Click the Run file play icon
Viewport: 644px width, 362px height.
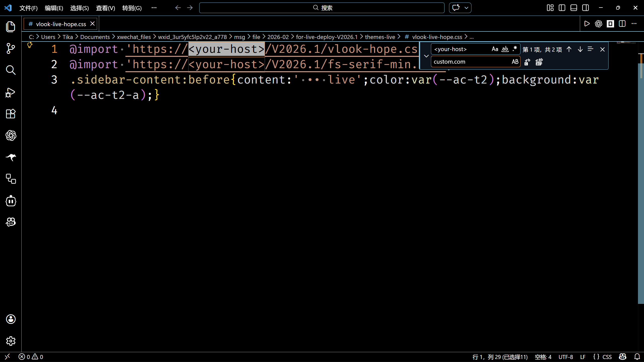tap(587, 24)
